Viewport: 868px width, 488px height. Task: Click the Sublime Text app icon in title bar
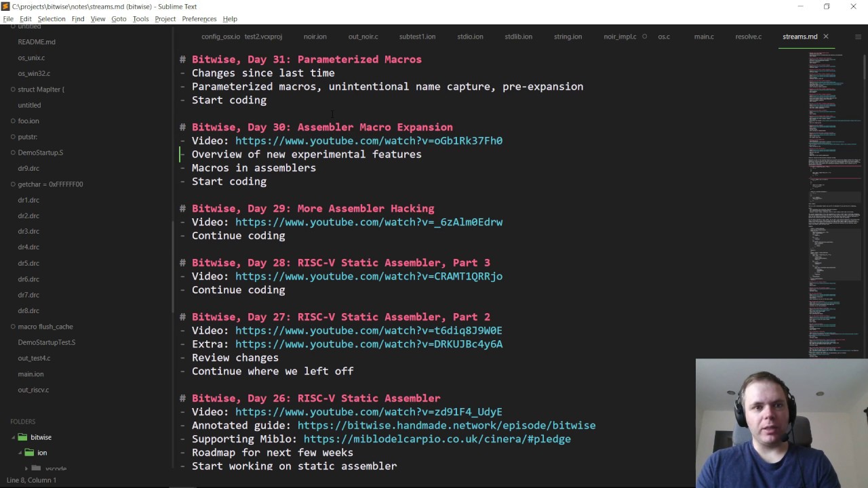pos(6,6)
